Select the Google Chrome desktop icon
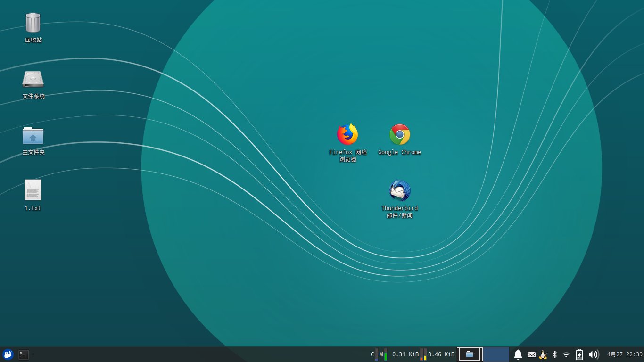The height and width of the screenshot is (362, 644). tap(400, 135)
